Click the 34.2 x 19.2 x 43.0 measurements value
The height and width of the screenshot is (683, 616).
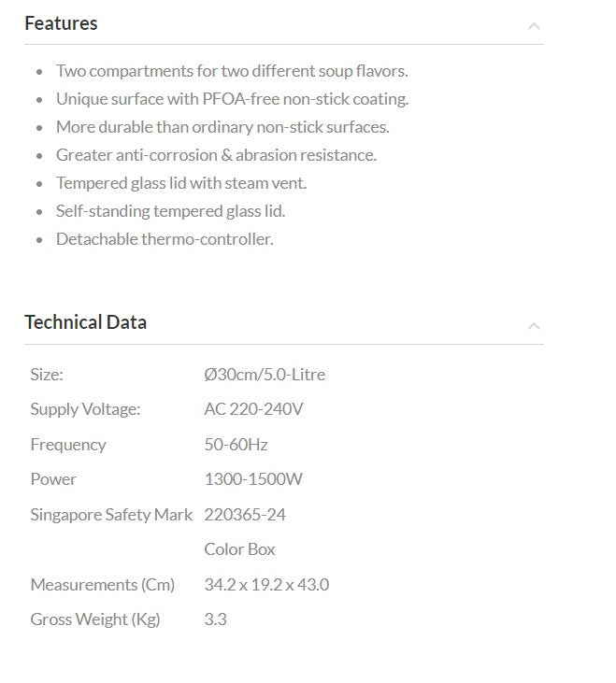point(266,585)
